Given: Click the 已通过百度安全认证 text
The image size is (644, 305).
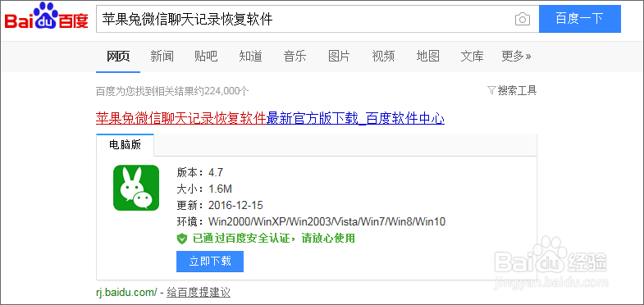Looking at the screenshot, I should (274, 238).
